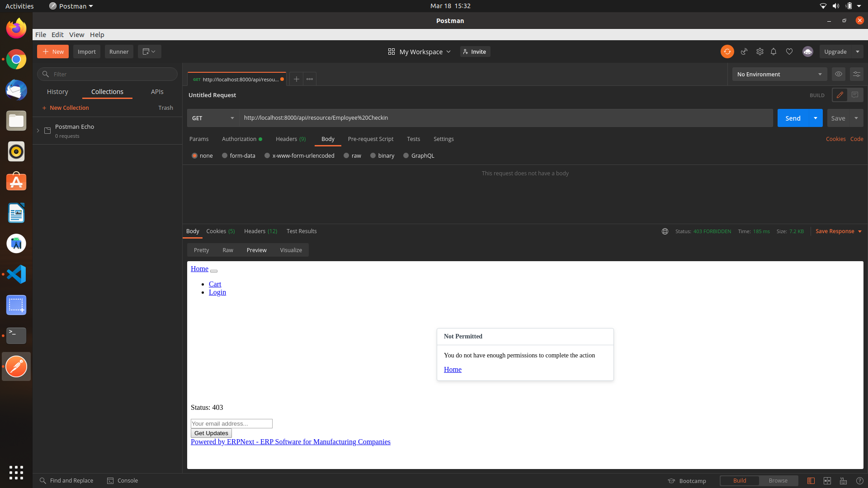
Task: Open Visual Studio Code from the dock
Action: (x=16, y=274)
